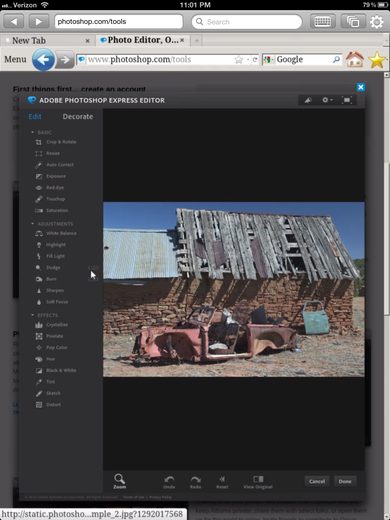Close the Photoshop Express Editor overlay

point(360,87)
